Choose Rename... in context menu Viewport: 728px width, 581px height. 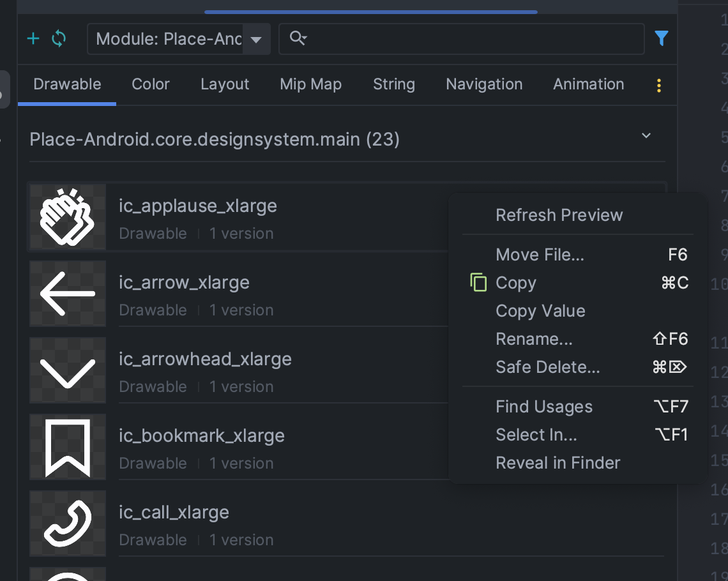coord(577,339)
